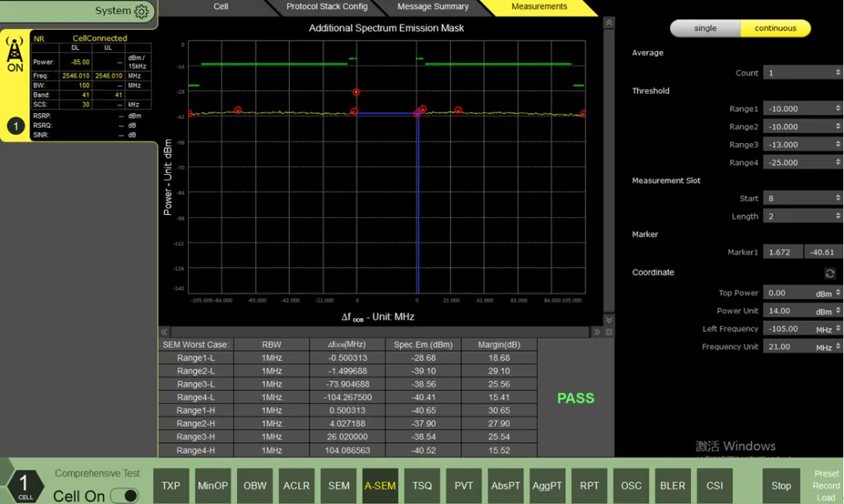Adjust Measurement Slot Start stepper
This screenshot has height=504, width=844.
click(x=838, y=198)
